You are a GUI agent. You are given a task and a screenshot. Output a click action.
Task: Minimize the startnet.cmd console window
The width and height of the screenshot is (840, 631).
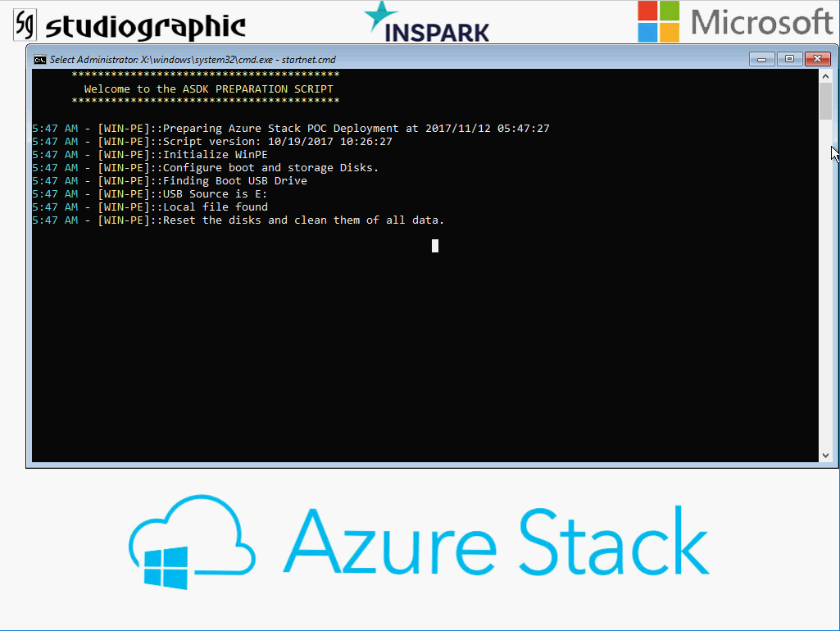pos(762,59)
